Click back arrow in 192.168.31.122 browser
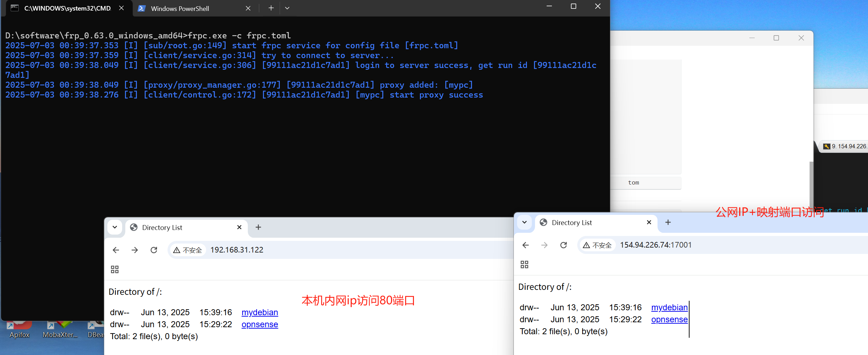 pos(116,250)
